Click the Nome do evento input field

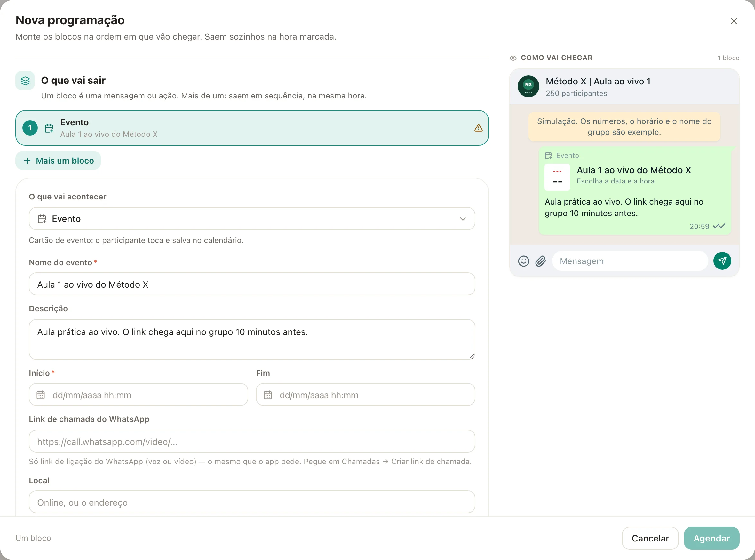[252, 284]
